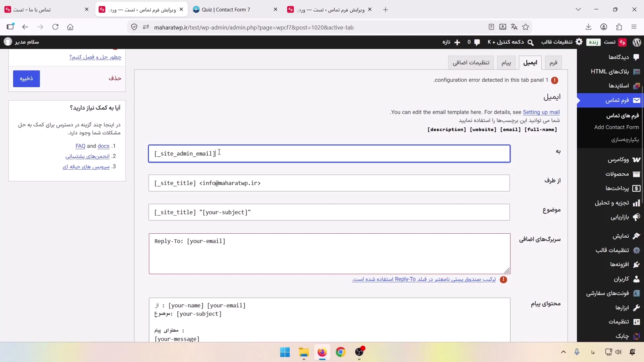Switch to the فرم tab
The width and height of the screenshot is (644, 362).
point(553,62)
